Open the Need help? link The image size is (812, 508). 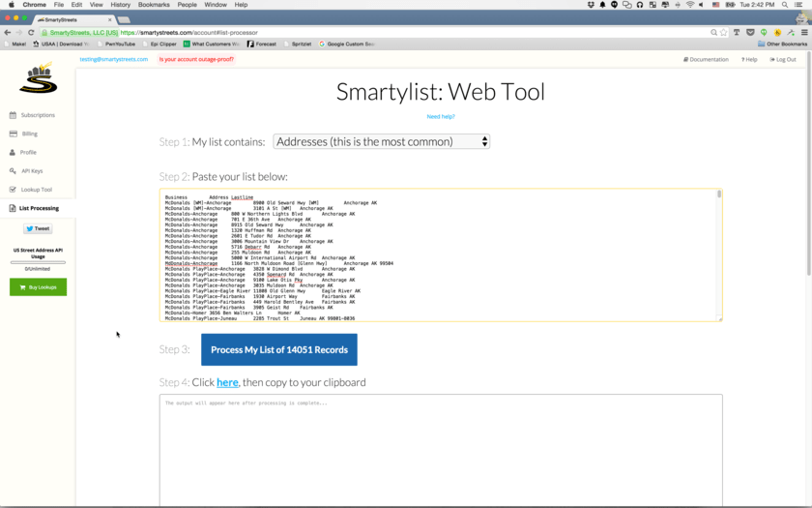click(x=441, y=117)
